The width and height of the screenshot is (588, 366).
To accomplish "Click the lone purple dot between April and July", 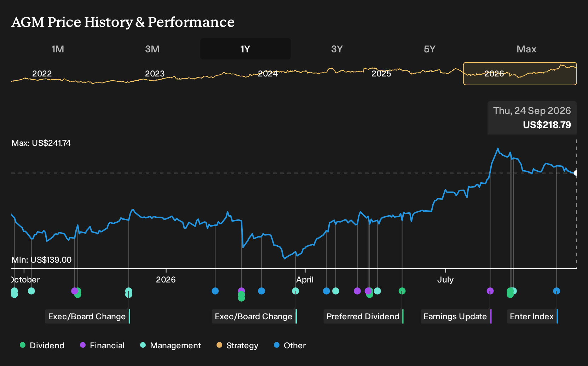I will click(357, 291).
